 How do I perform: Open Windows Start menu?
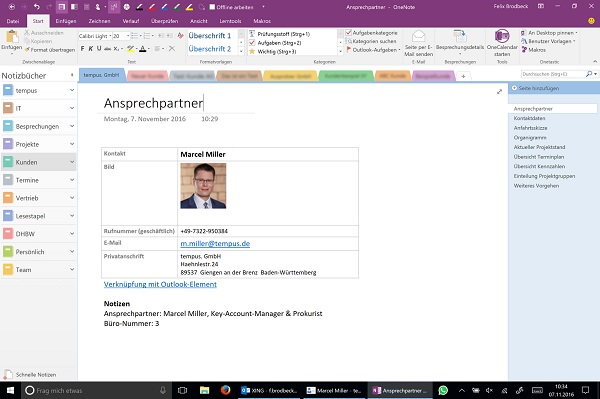click(10, 390)
